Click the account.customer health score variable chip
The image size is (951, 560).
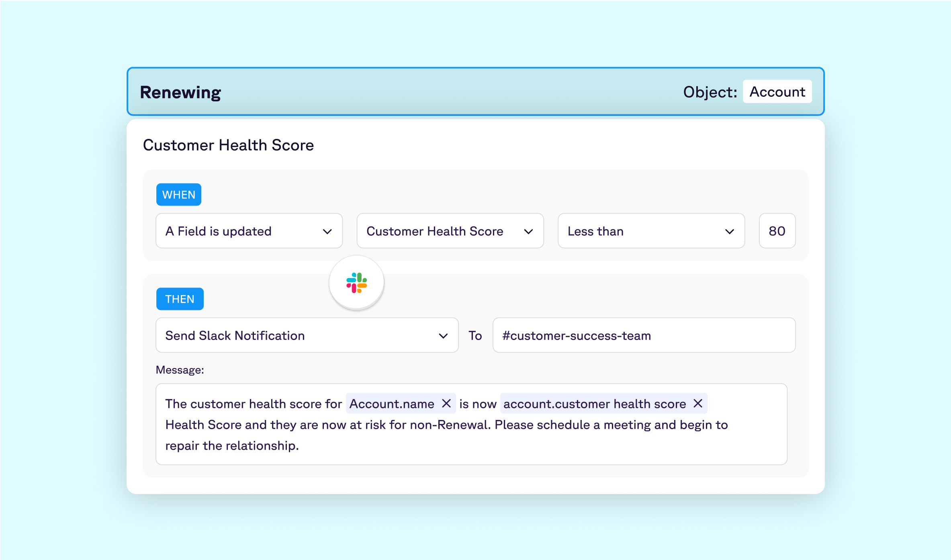click(x=595, y=404)
